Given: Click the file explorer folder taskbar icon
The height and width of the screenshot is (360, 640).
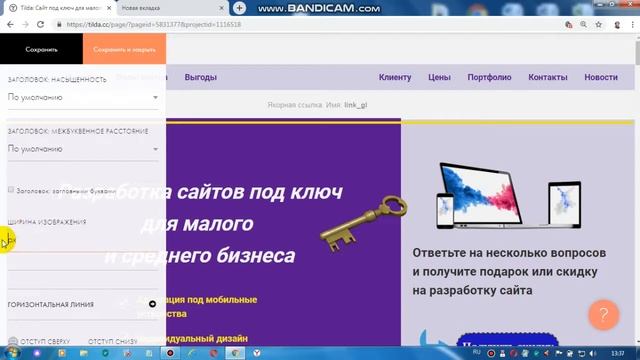Looking at the screenshot, I should pyautogui.click(x=83, y=353).
